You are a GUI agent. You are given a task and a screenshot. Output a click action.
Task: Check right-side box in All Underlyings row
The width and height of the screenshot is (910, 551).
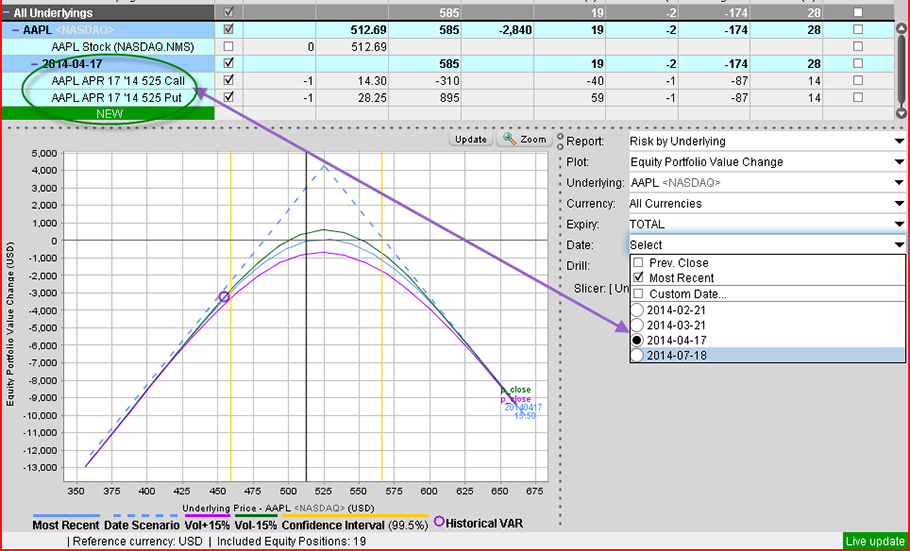coord(858,12)
